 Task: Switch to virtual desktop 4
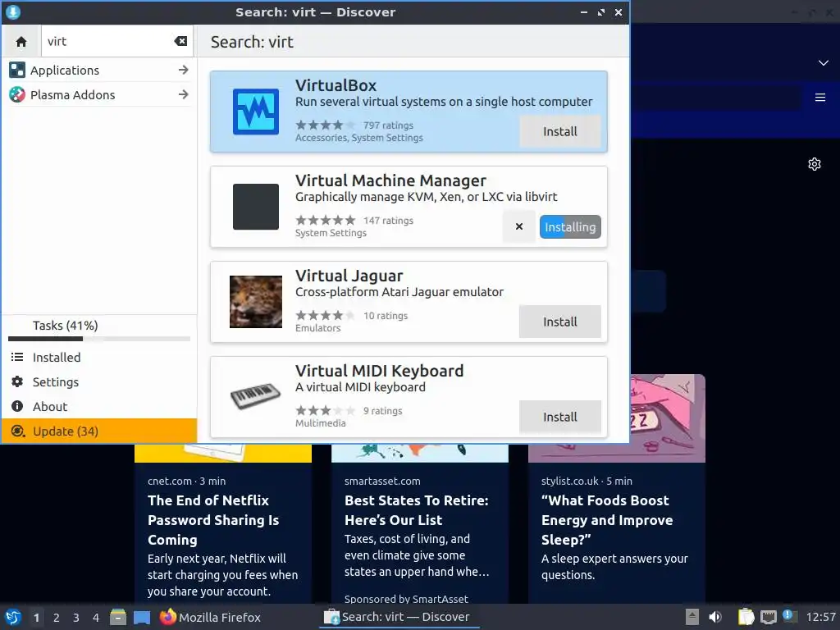(x=96, y=618)
